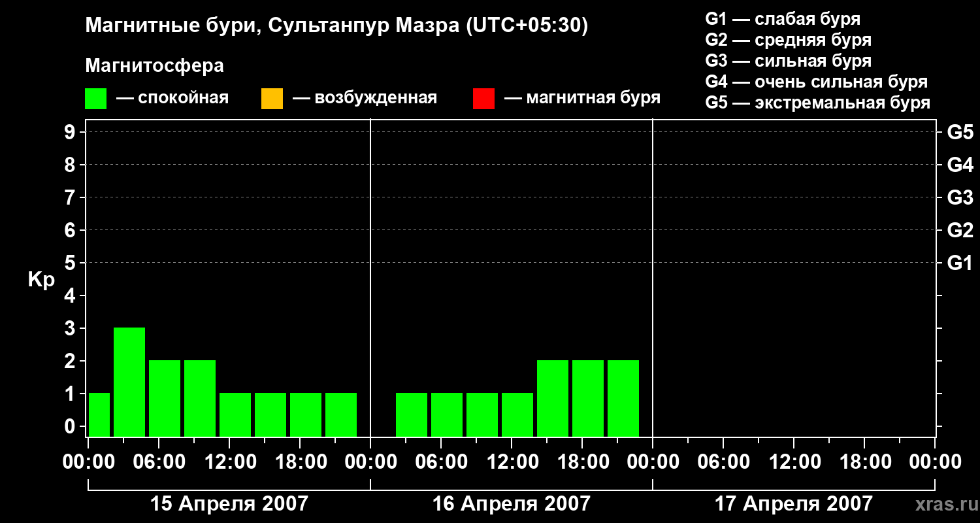Click the '16 Апреля 2007' date label
This screenshot has height=523, width=980.
512,503
